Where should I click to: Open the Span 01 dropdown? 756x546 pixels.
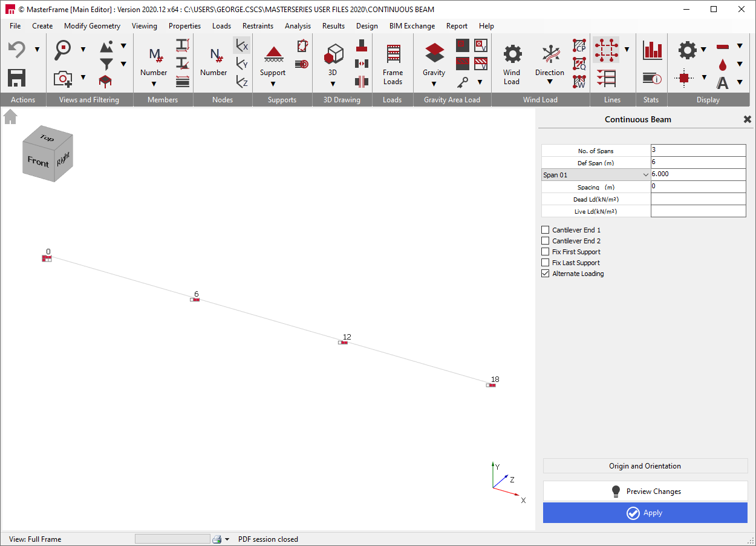coord(645,174)
